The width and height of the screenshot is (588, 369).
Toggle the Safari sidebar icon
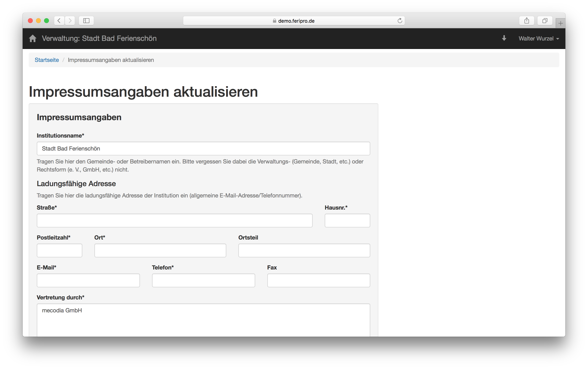tap(86, 21)
